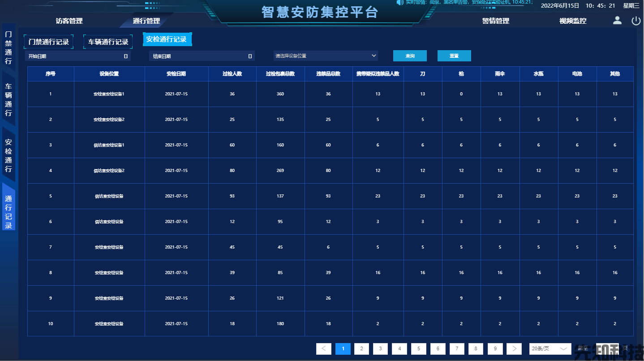Click parcel count 180 cell

point(280,324)
